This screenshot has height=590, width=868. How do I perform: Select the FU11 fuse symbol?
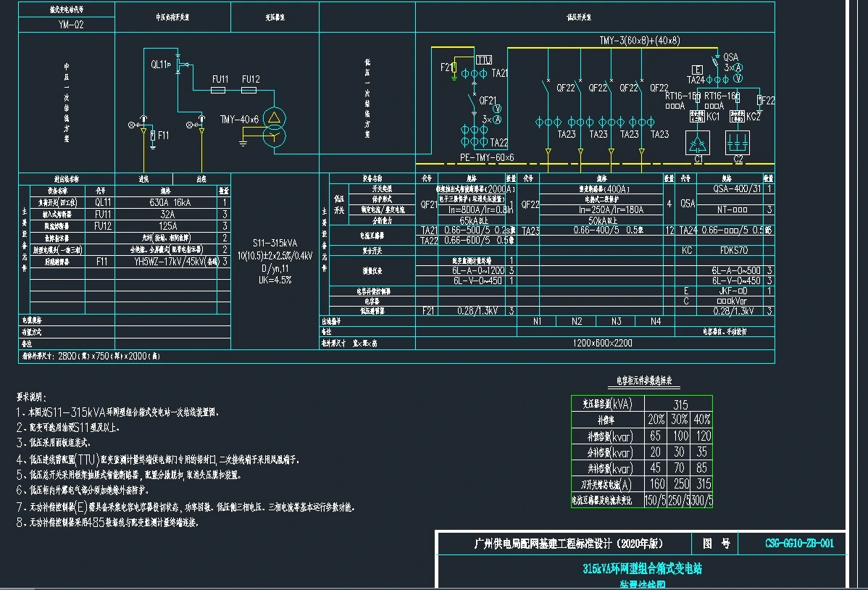(x=220, y=91)
